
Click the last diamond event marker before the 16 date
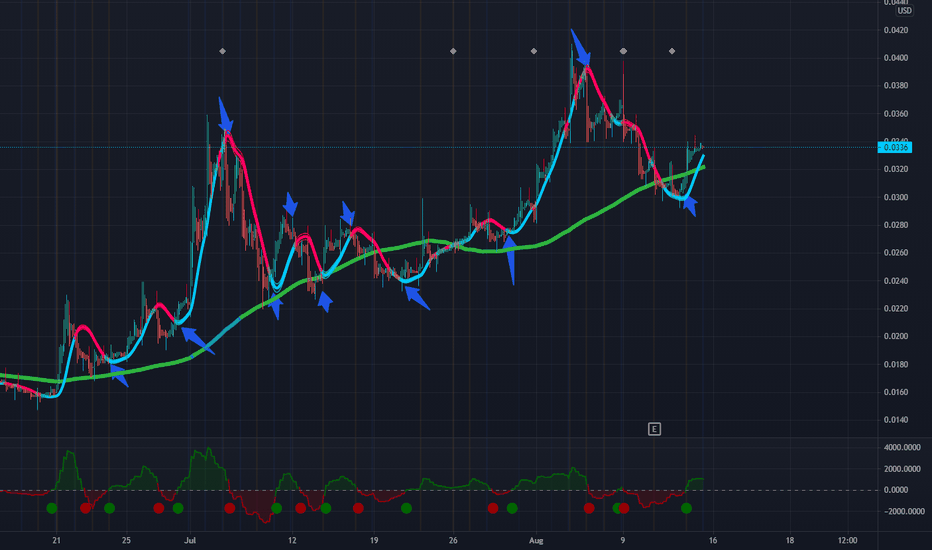click(x=672, y=51)
